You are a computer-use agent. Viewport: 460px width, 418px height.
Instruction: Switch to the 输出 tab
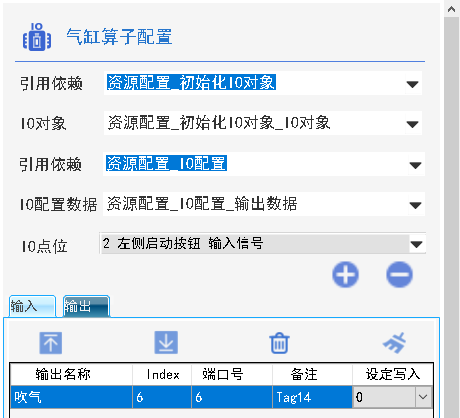[86, 306]
